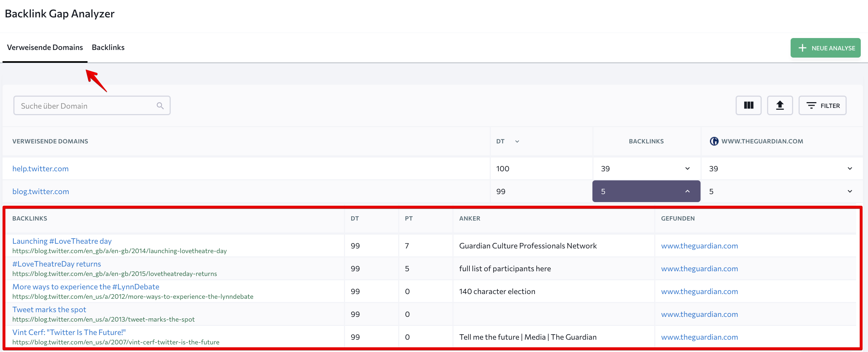The width and height of the screenshot is (868, 352).
Task: Click BACKLINKS header in main table
Action: [646, 141]
